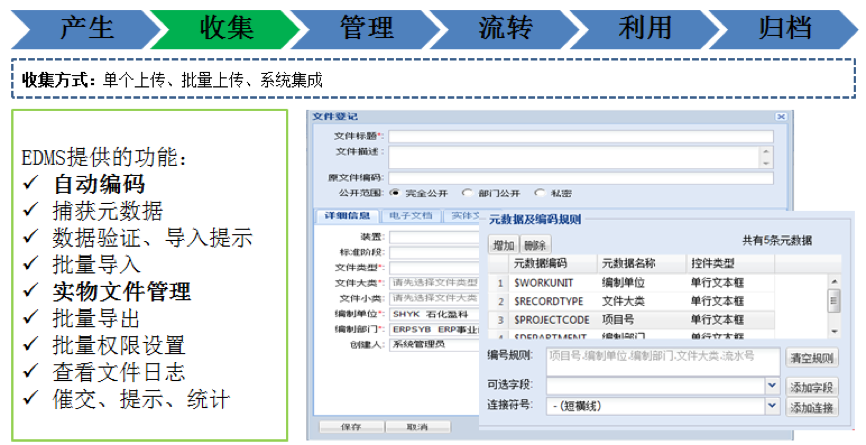Click the 利用 process step arrow
866x445 pixels.
pos(645,26)
